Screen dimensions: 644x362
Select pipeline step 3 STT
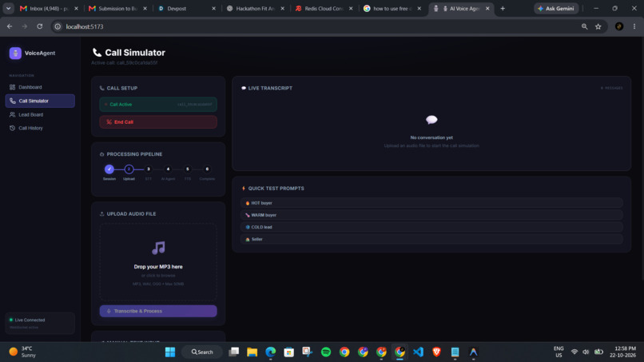[149, 169]
